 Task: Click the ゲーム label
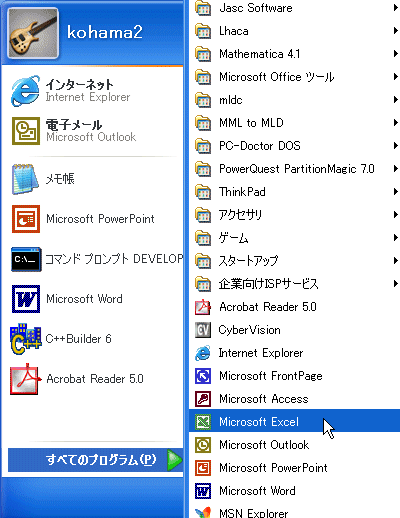pos(233,238)
